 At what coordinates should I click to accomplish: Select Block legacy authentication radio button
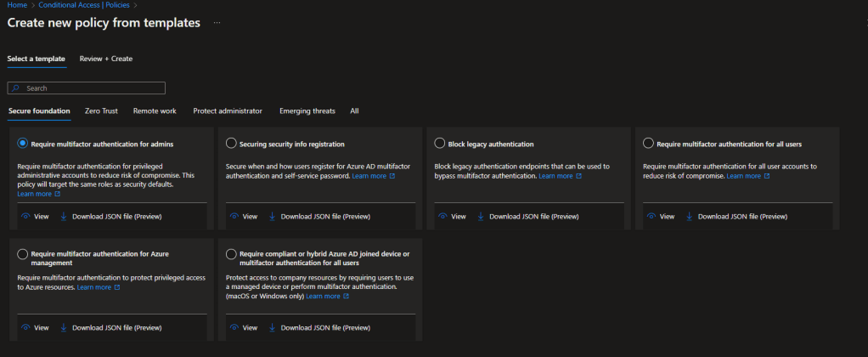point(440,144)
